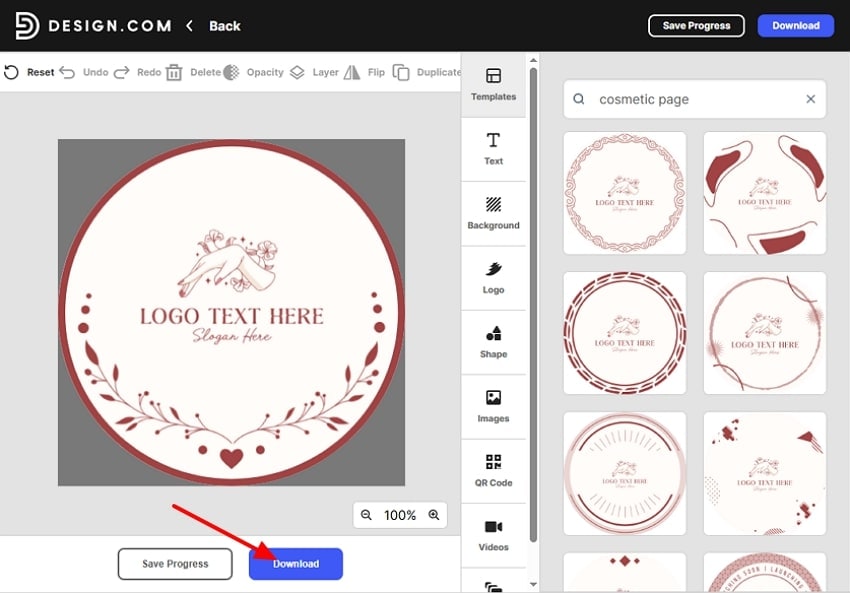Screen dimensions: 850x593
Task: Zoom out of the canvas
Action: pyautogui.click(x=366, y=515)
